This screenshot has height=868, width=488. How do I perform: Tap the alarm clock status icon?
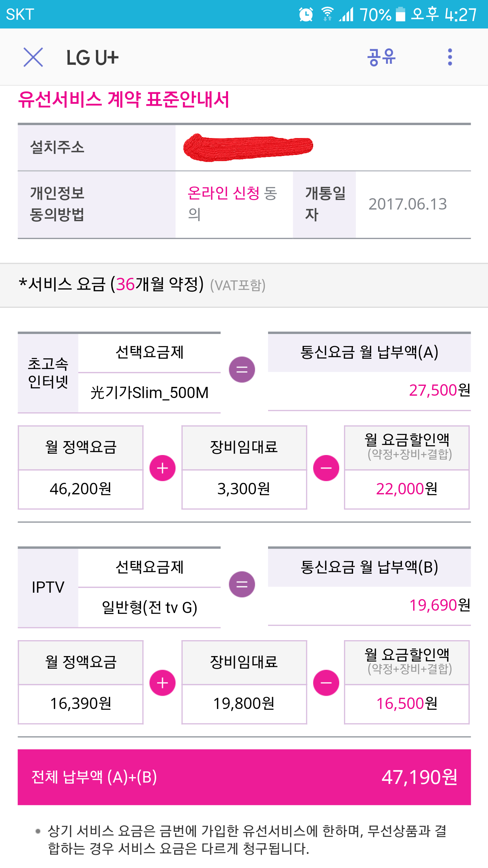click(x=306, y=14)
